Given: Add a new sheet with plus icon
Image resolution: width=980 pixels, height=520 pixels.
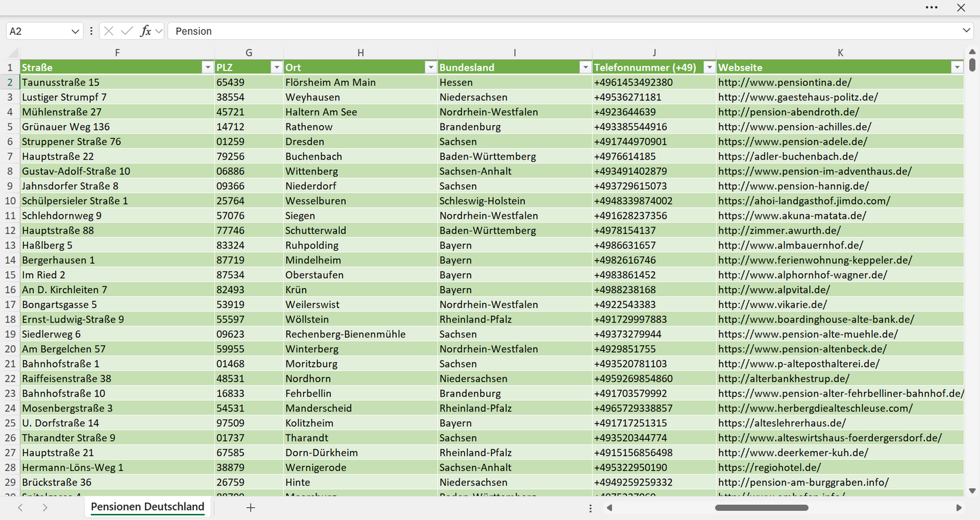Looking at the screenshot, I should point(250,507).
